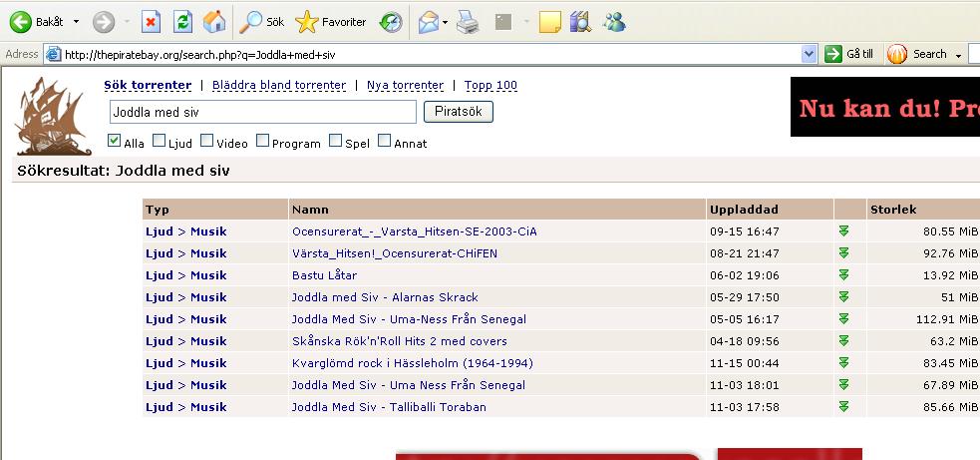The height and width of the screenshot is (460, 980).
Task: Open Topp 100 page
Action: click(x=490, y=85)
